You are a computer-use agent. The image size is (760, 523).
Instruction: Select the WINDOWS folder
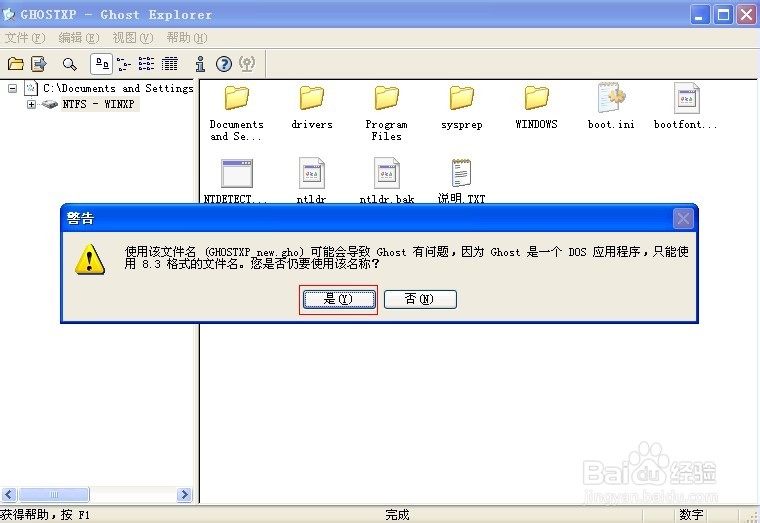click(536, 107)
